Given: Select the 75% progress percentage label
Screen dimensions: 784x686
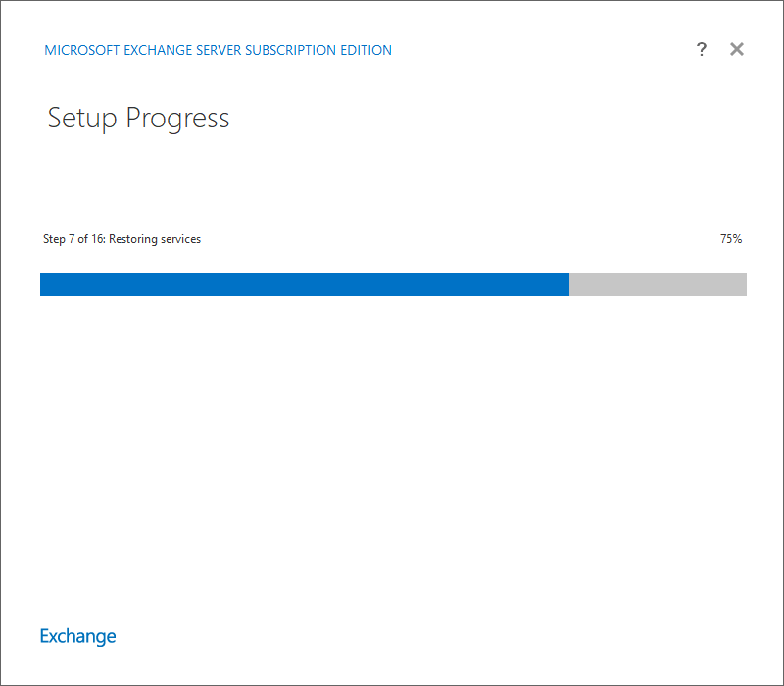Looking at the screenshot, I should point(731,239).
